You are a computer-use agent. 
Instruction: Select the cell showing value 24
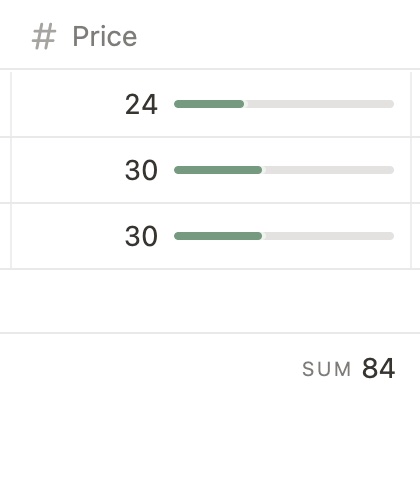(211, 104)
